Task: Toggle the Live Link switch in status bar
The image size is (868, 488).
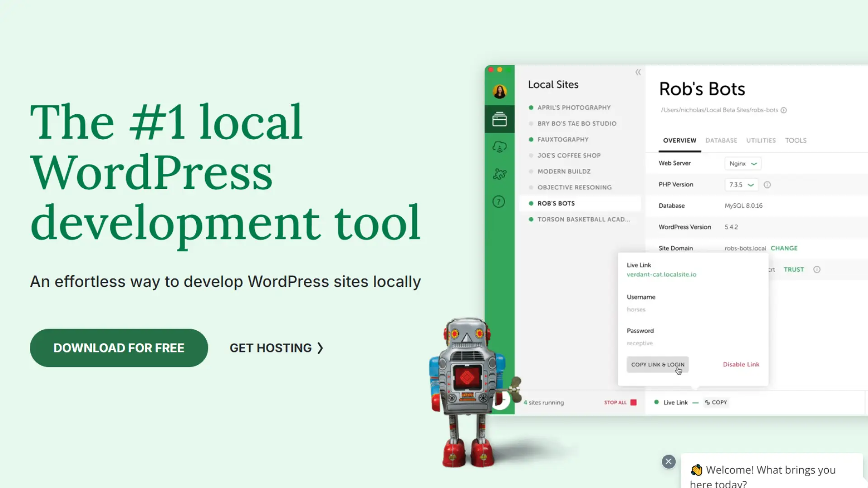Action: pos(695,402)
